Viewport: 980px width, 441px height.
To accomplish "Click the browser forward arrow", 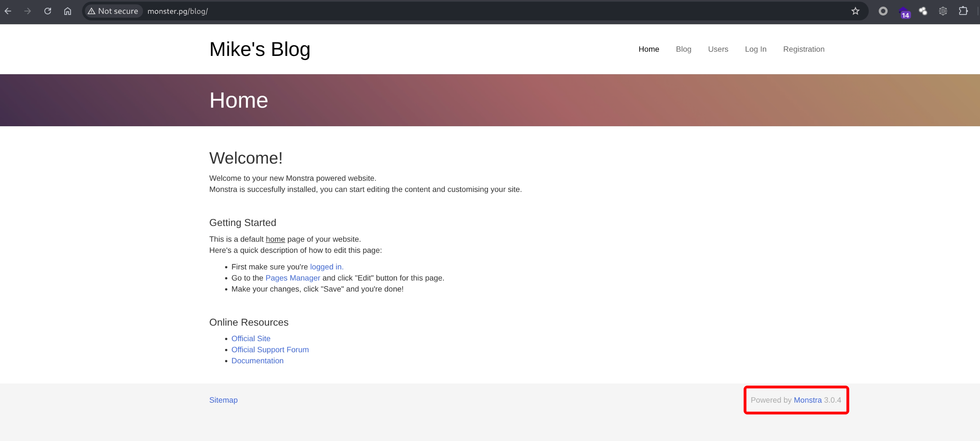I will point(27,11).
